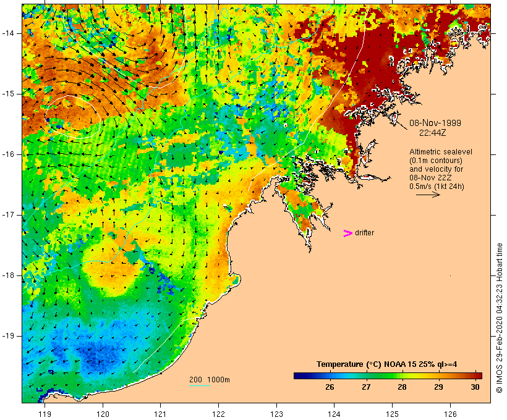Click the velocity scale reference arrow
507x420 pixels.
tap(428, 195)
